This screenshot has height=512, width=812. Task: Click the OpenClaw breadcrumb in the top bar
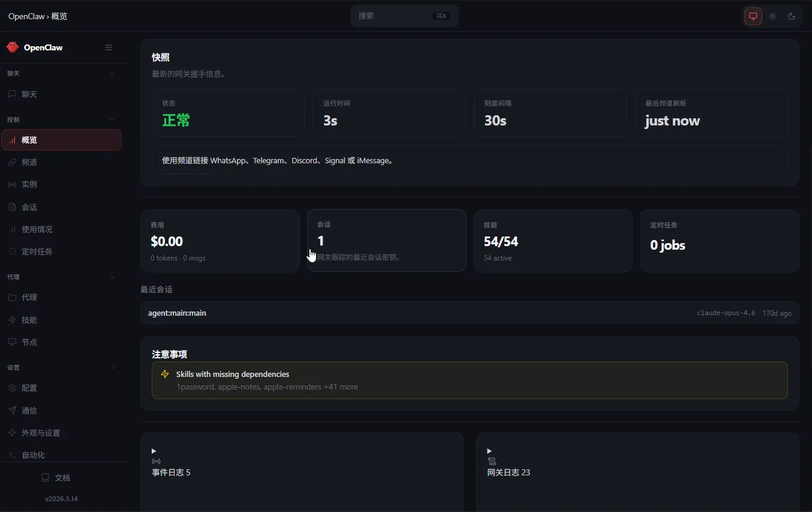tap(26, 16)
